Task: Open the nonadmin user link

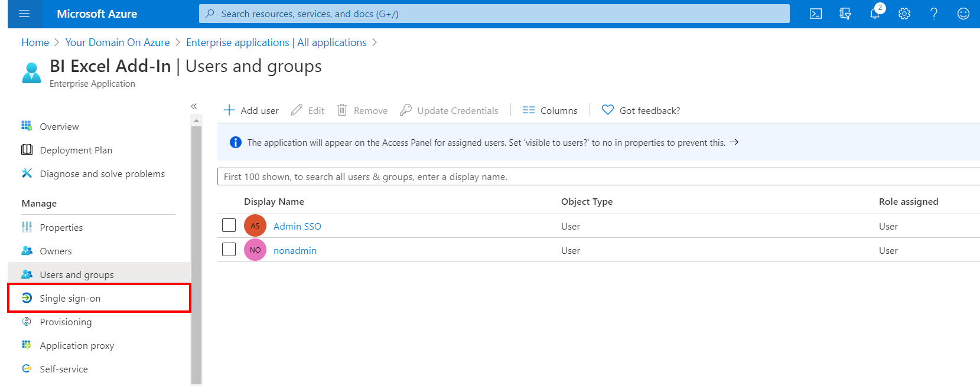Action: pos(295,250)
